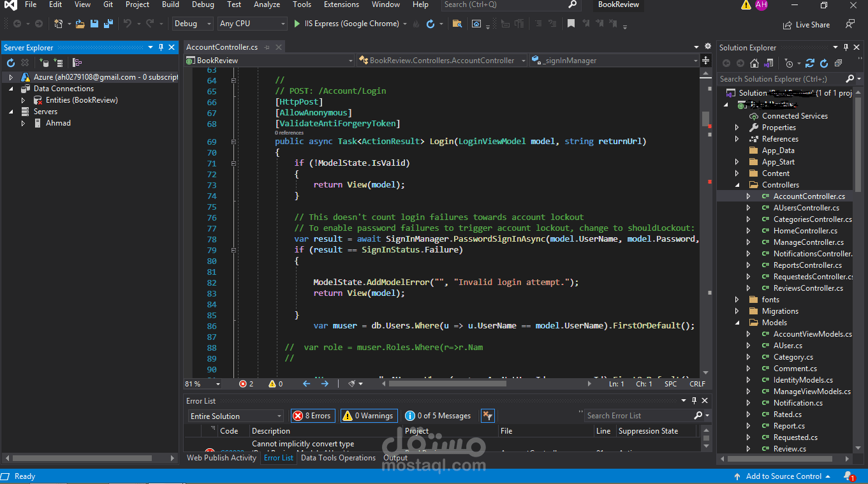The height and width of the screenshot is (484, 868).
Task: Refresh the Server Explorer panel
Action: click(11, 62)
